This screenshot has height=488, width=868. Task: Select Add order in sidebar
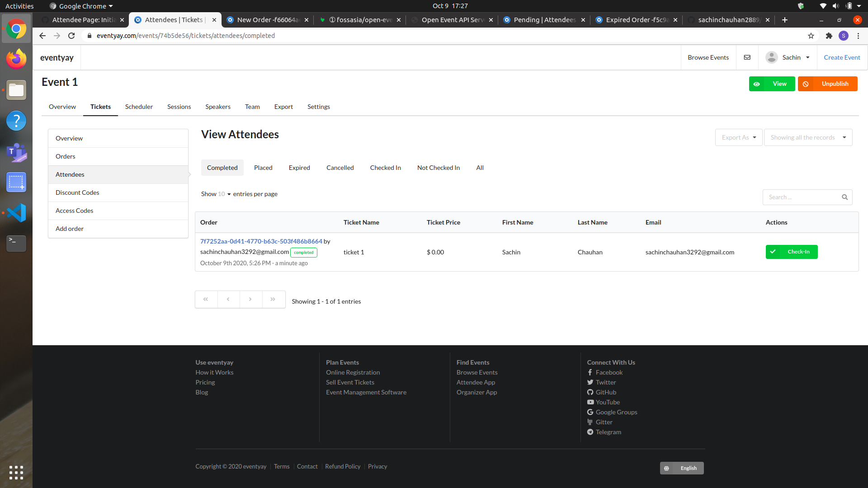coord(118,229)
